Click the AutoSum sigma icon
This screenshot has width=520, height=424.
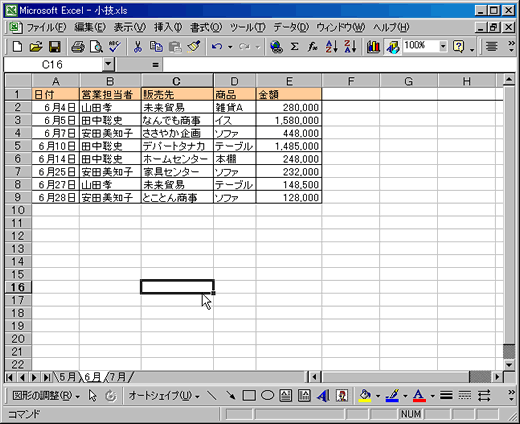click(x=294, y=47)
